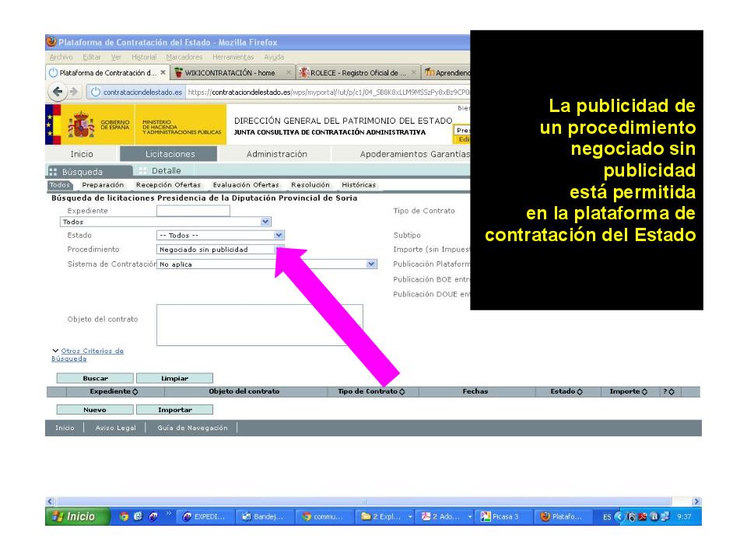Open the Marcadores menu

coord(184,57)
